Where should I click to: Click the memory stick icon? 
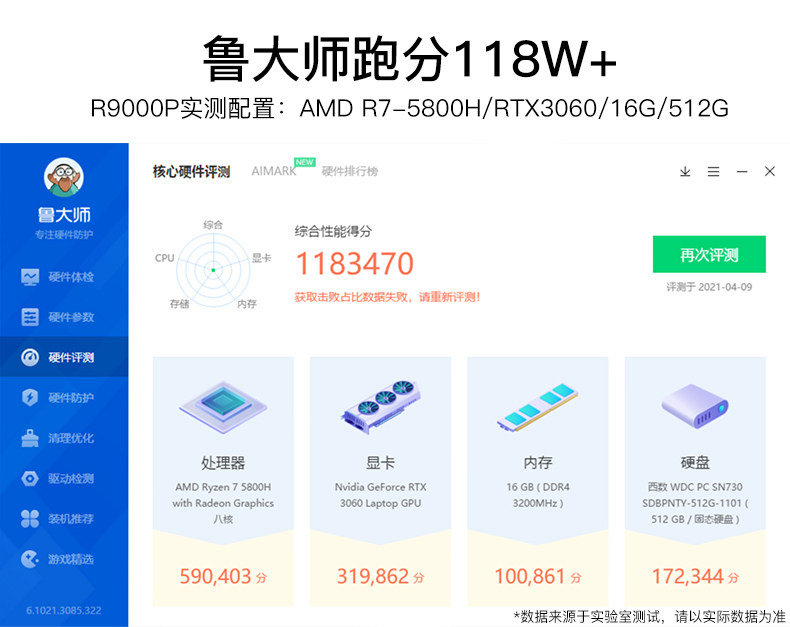tap(538, 408)
